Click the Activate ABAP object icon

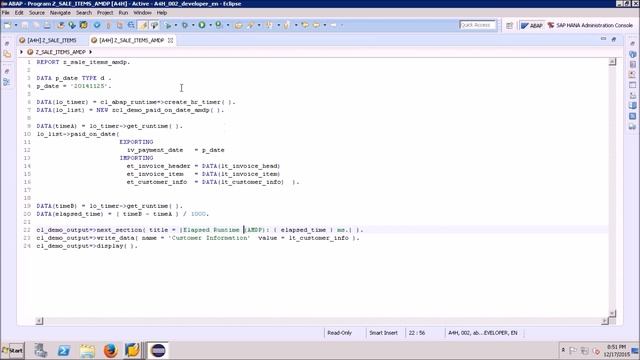click(x=84, y=25)
